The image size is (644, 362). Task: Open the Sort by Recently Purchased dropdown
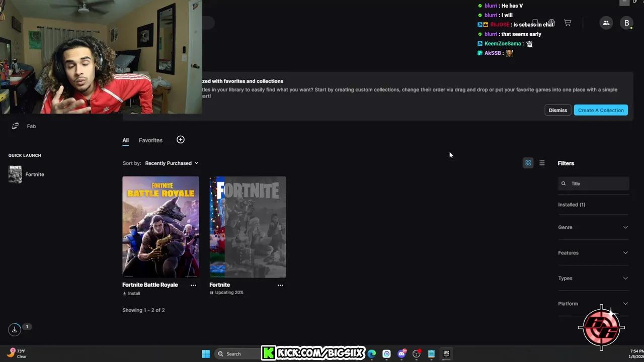[x=172, y=163]
